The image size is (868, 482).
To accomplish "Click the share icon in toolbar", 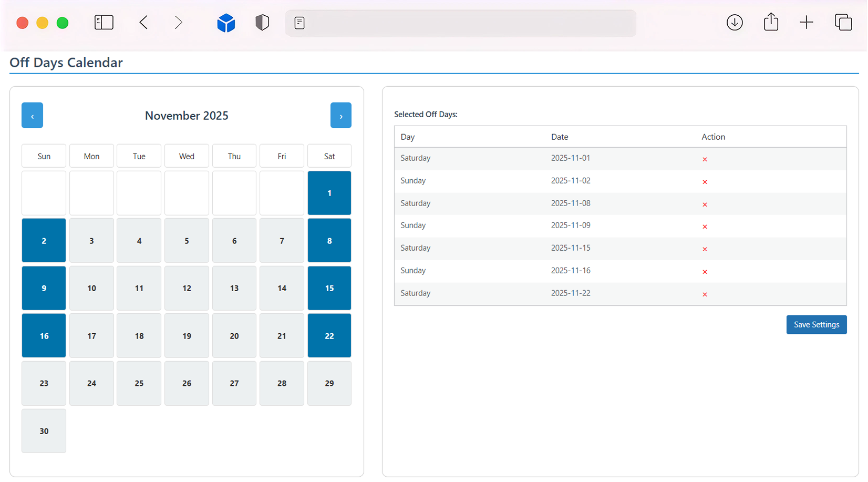I will (x=771, y=22).
